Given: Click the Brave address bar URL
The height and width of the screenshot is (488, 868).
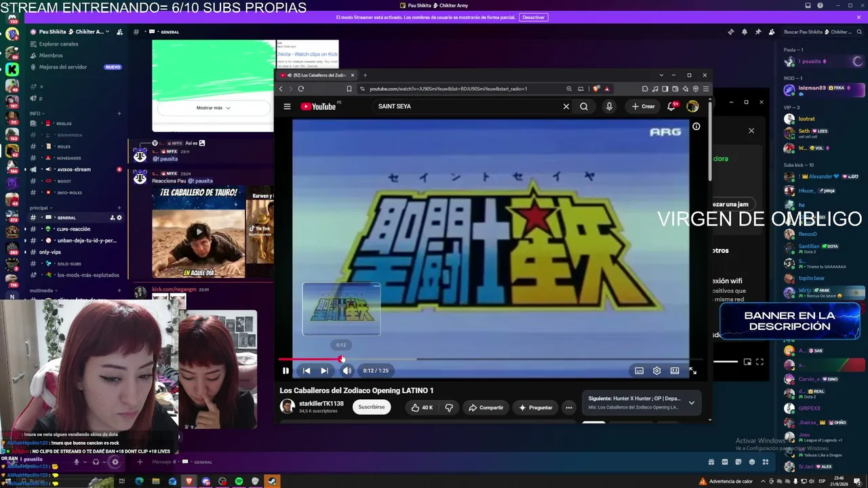Looking at the screenshot, I should pos(448,89).
